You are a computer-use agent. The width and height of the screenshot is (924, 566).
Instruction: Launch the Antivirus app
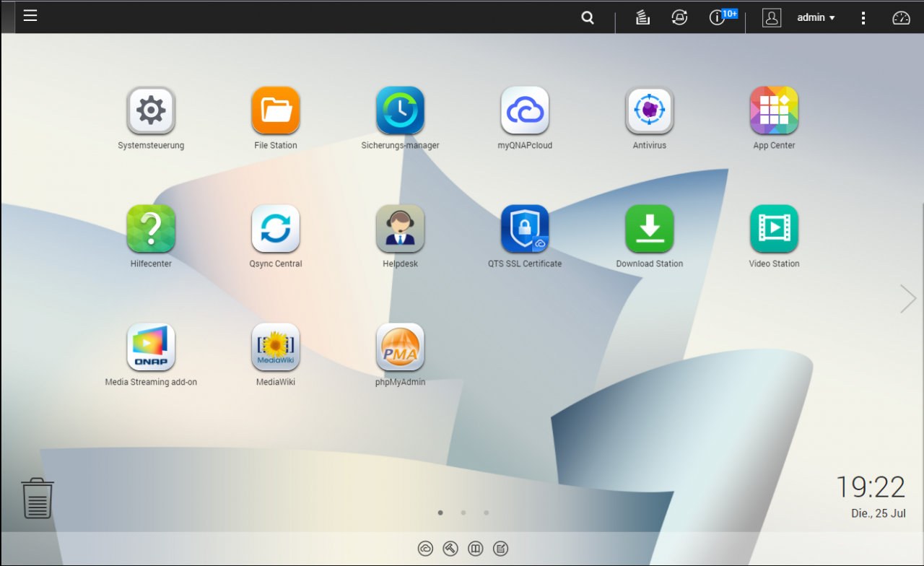point(650,111)
